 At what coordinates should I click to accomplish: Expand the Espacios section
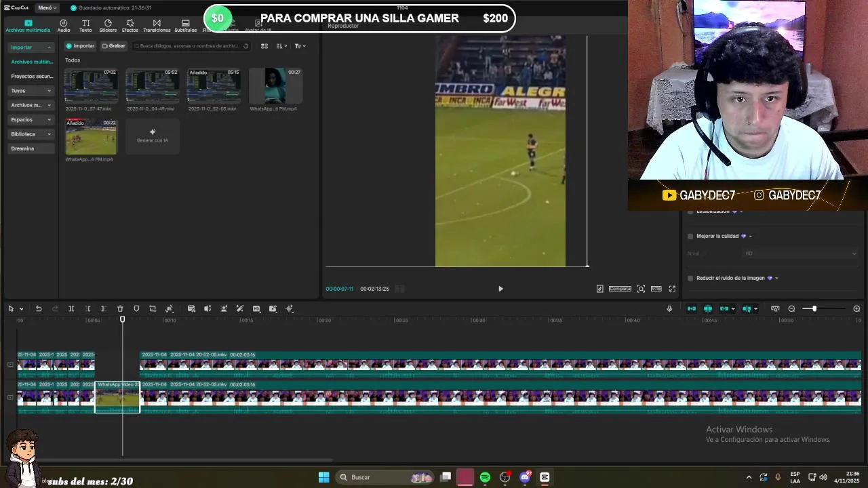pos(49,120)
